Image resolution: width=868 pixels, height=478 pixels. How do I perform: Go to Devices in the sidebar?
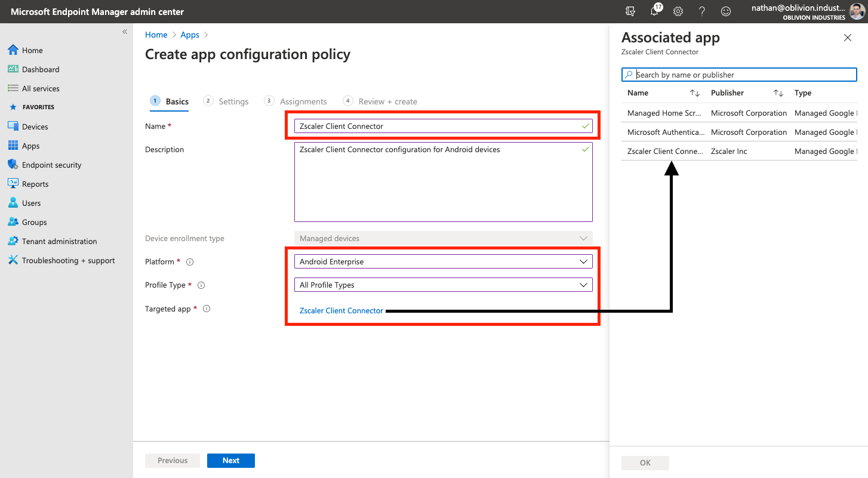pos(35,127)
